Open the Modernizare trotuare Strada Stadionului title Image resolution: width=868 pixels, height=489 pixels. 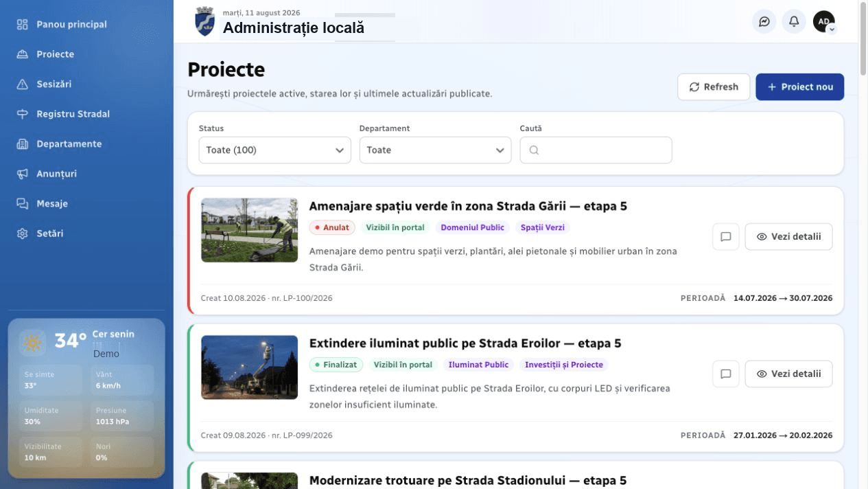tap(468, 481)
